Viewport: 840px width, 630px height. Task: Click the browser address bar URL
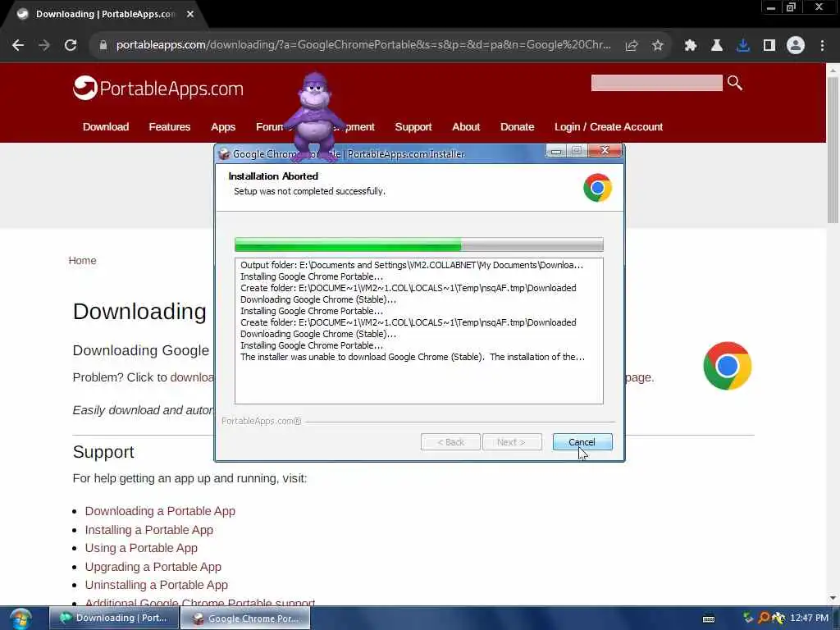point(363,45)
